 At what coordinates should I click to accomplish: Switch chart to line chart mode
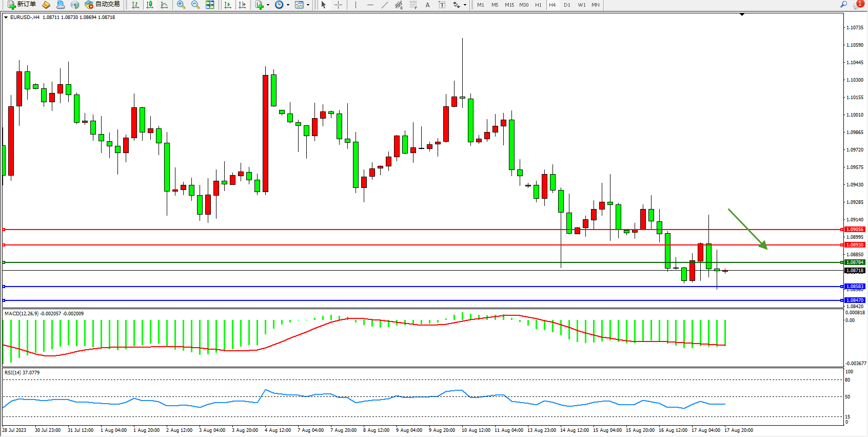(164, 5)
